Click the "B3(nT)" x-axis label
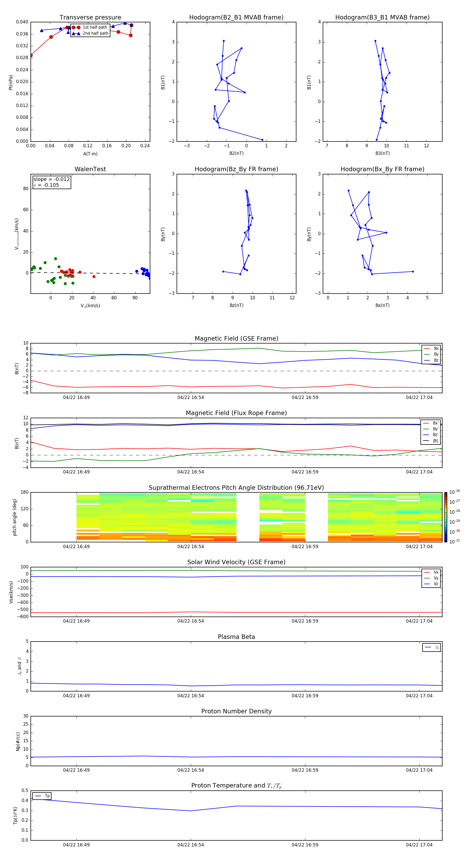Screen dimensions: 473x868 382,154
